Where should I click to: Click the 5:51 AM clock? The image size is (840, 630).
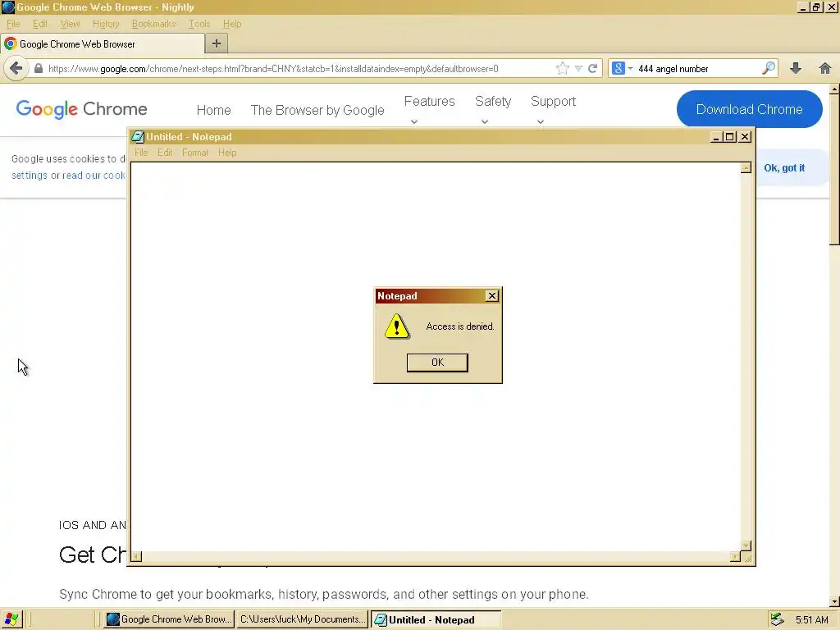[811, 620]
